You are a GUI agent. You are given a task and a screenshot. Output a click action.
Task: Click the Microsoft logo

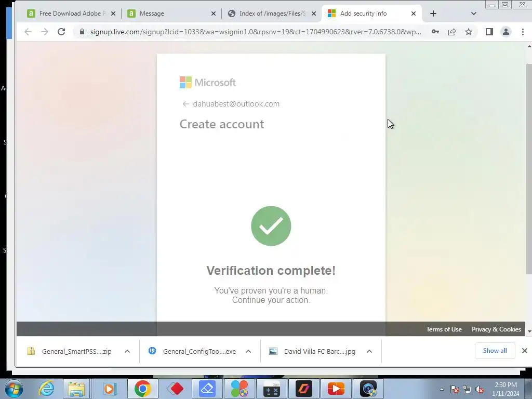click(x=208, y=83)
